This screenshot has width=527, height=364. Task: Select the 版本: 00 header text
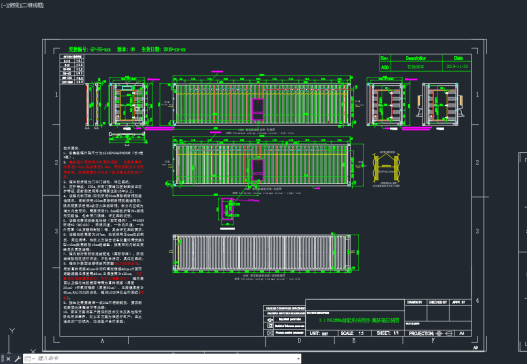126,49
